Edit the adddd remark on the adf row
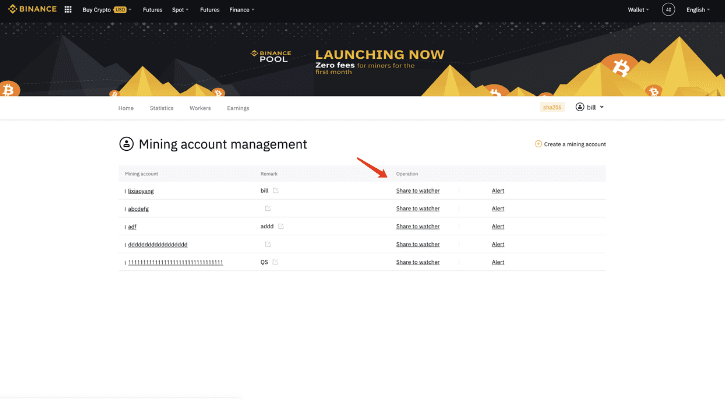The image size is (725, 400). click(281, 226)
